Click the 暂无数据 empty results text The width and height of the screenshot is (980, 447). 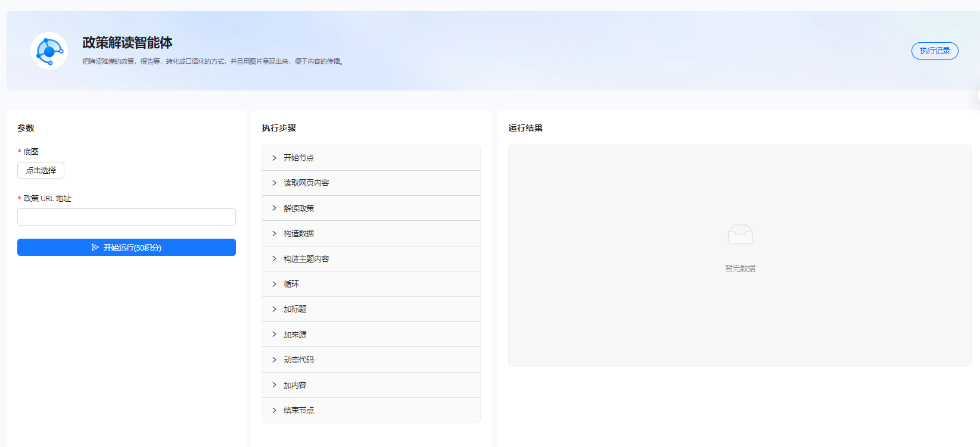740,268
